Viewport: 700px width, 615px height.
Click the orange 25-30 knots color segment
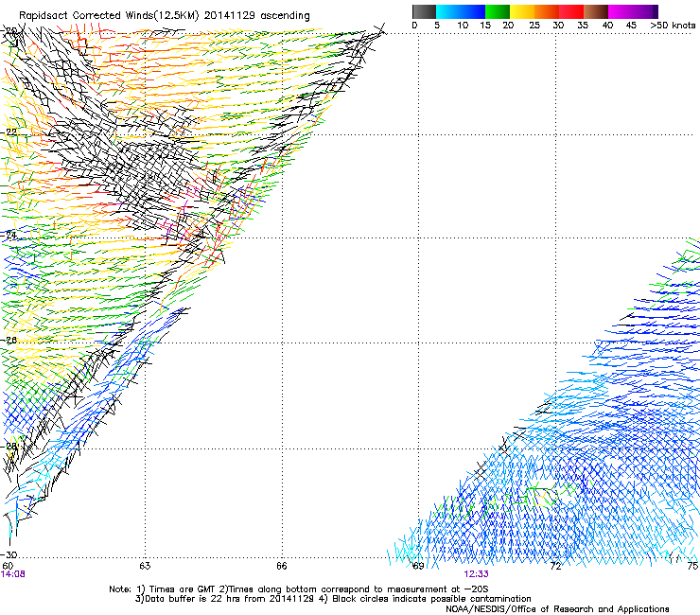click(547, 11)
